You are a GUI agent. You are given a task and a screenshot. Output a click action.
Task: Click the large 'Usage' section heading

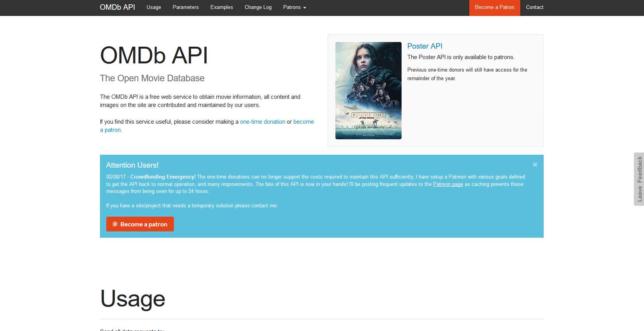(x=133, y=299)
